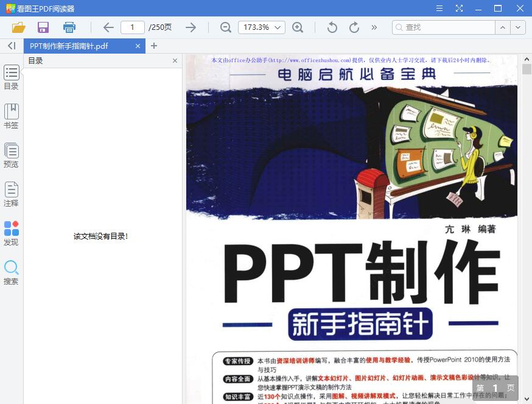Select the PPT制作新手指南针.pdf tab
The height and width of the screenshot is (404, 532).
click(85, 46)
